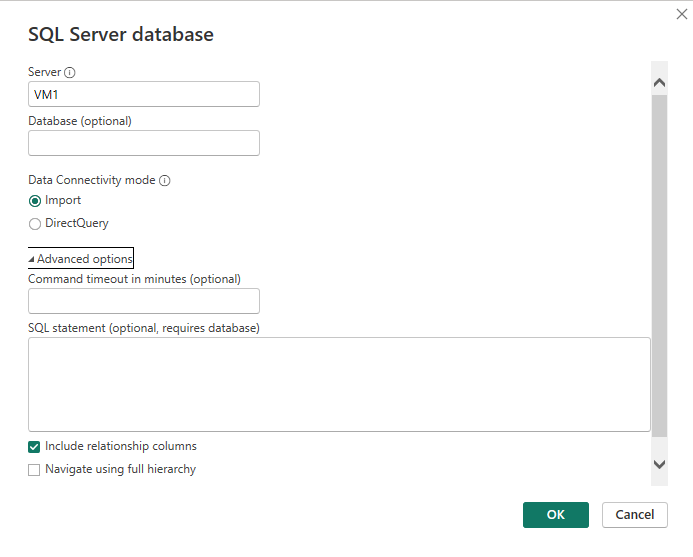The image size is (693, 557).
Task: Click inside the SQL statement text area
Action: pos(339,385)
